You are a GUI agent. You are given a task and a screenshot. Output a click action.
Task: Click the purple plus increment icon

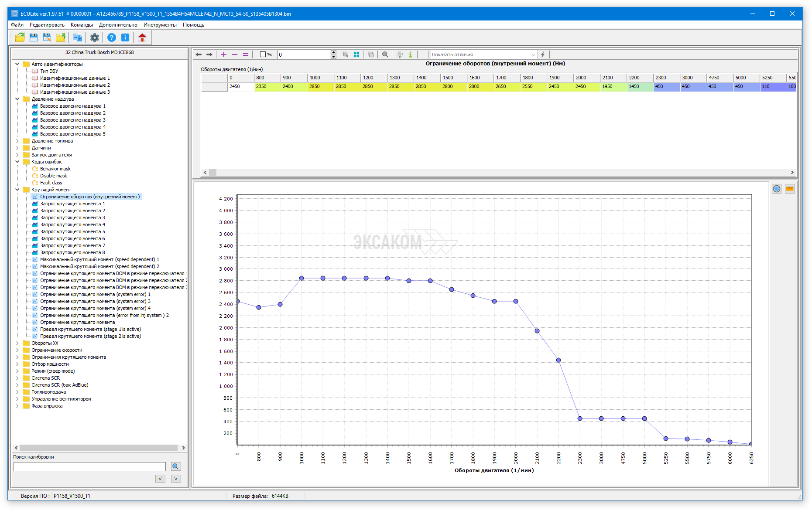coord(224,54)
